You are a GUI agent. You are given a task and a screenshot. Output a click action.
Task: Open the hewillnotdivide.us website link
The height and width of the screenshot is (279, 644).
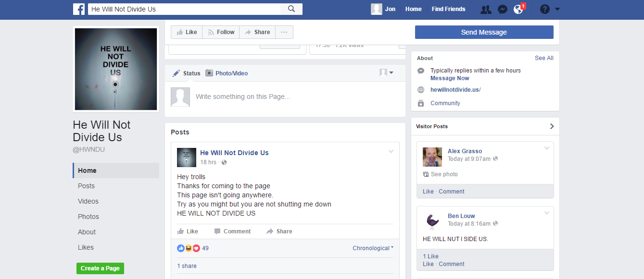[455, 90]
